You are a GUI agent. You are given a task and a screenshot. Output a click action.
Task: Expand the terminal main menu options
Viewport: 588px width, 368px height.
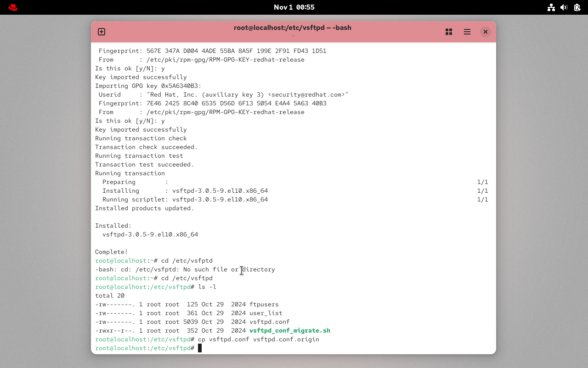[467, 32]
